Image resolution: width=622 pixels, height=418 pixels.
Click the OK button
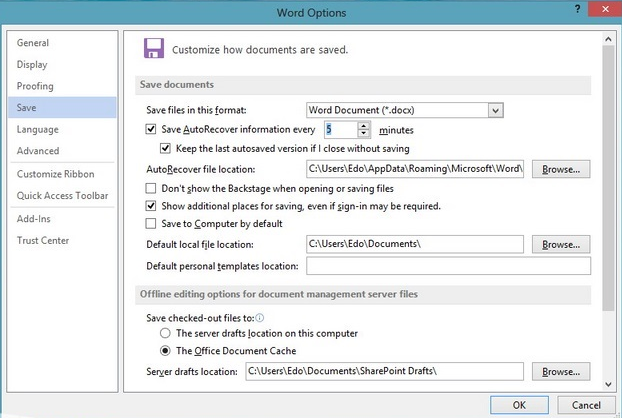[519, 405]
